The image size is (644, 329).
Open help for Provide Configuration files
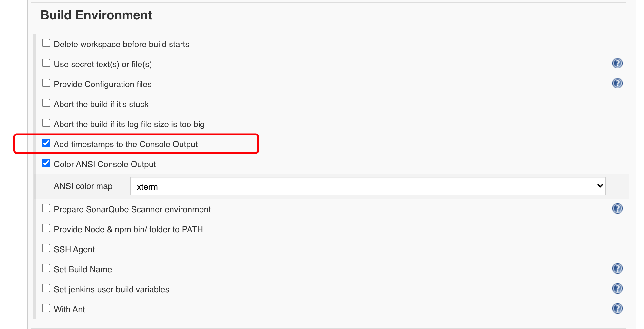617,83
